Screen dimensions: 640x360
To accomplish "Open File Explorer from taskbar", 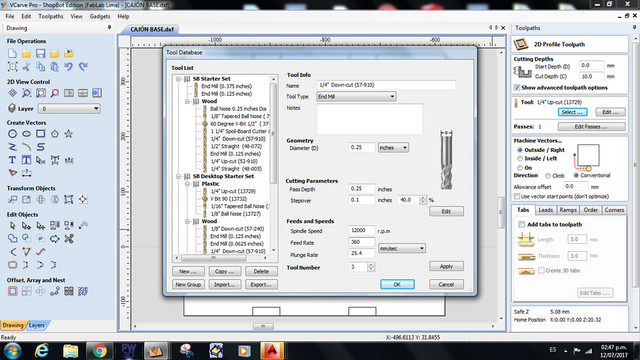I will pos(70,351).
